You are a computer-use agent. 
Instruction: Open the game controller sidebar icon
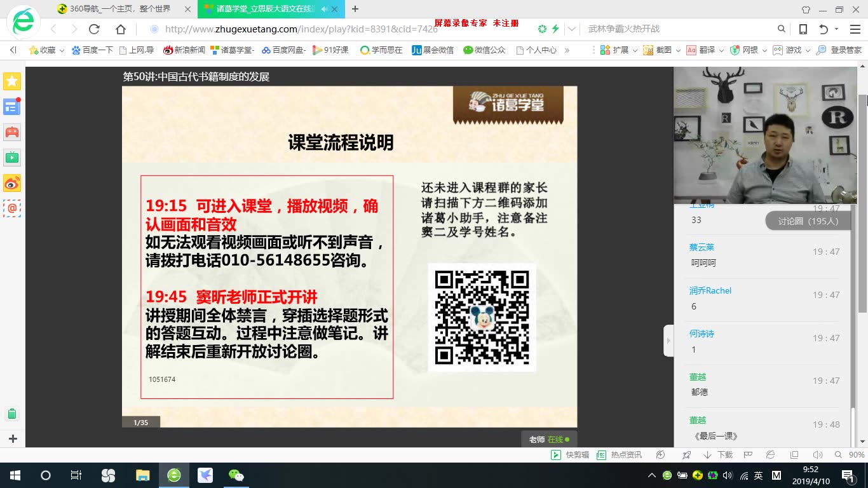click(12, 132)
